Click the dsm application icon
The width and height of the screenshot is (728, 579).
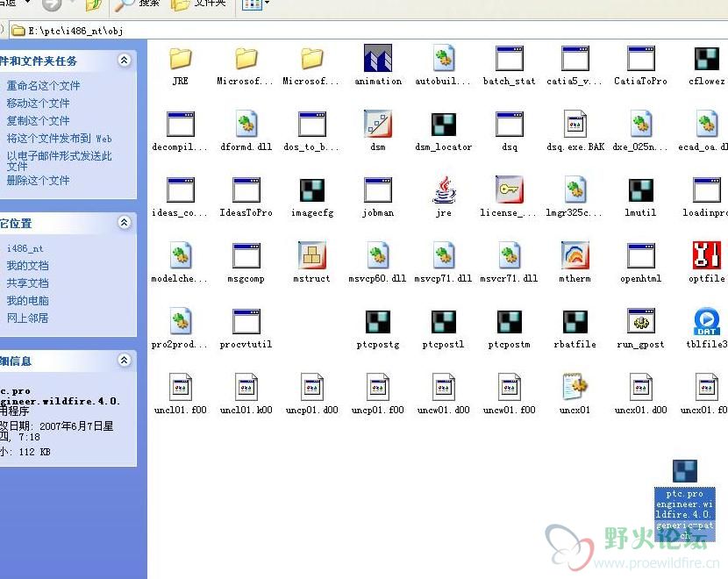coord(378,124)
